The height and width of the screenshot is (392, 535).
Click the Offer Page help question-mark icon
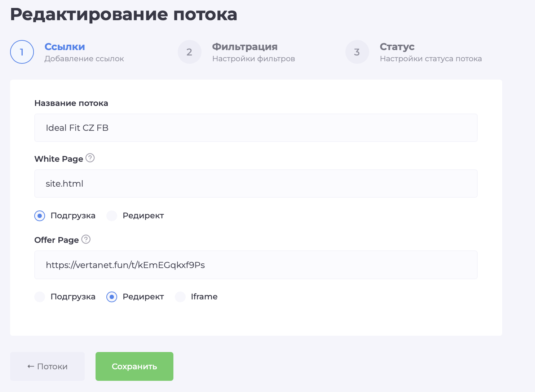[86, 239]
